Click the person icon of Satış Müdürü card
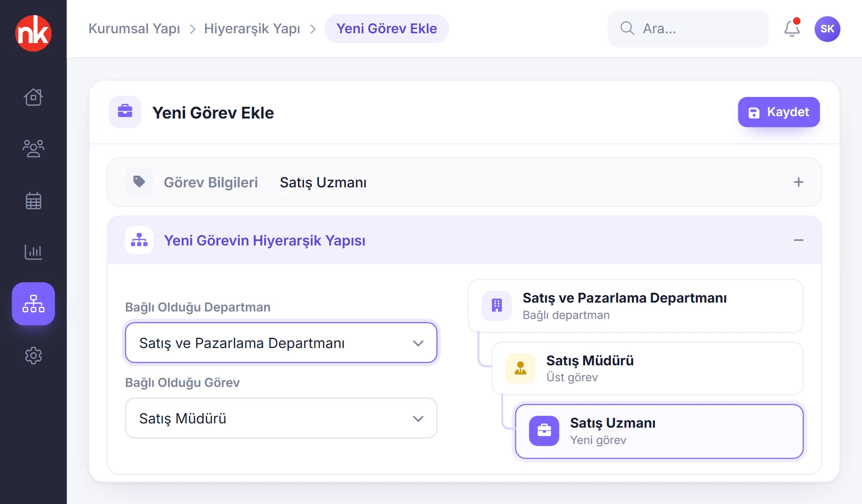The width and height of the screenshot is (862, 504). coord(520,368)
